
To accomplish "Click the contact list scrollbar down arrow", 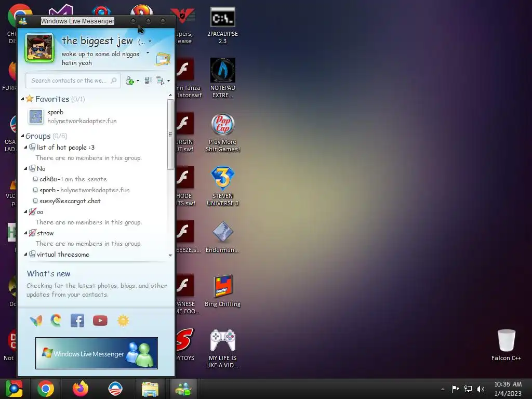I will pos(170,255).
